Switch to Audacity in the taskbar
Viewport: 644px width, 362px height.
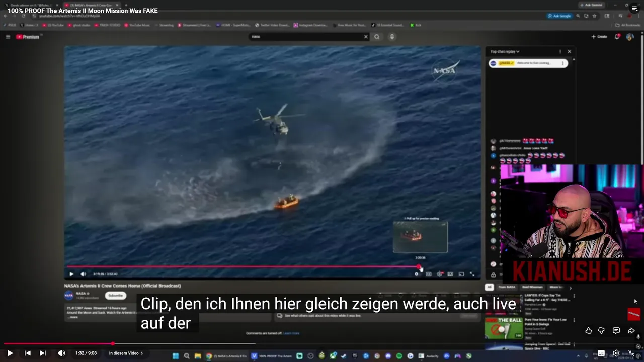coord(429,356)
